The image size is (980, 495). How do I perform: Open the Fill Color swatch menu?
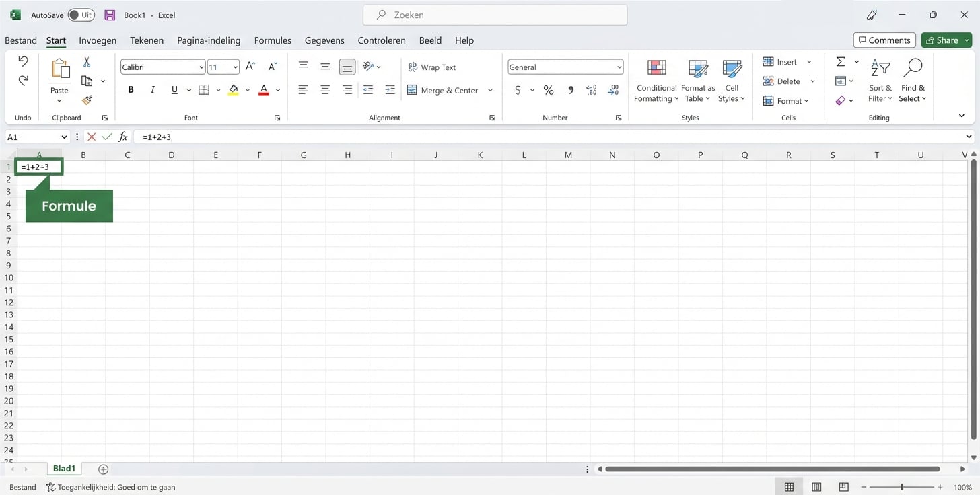pyautogui.click(x=247, y=89)
